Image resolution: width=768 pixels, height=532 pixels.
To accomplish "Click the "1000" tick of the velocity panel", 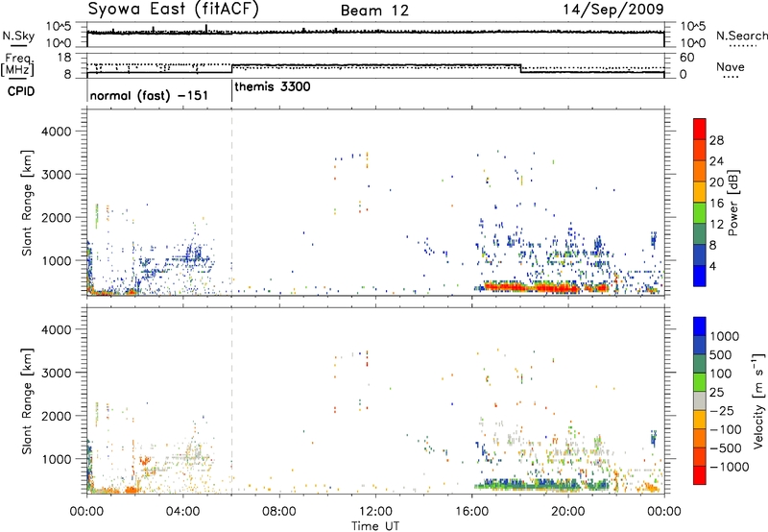I will point(56,459).
